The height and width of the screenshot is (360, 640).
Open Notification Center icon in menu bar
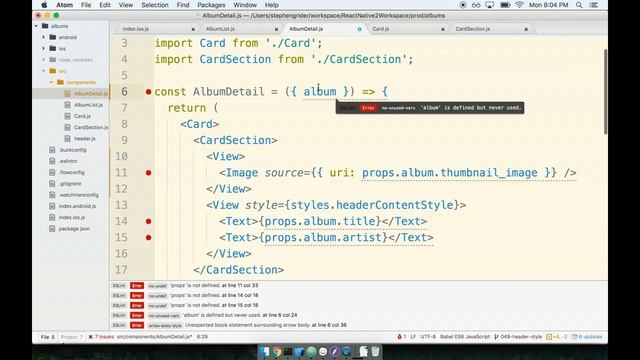pyautogui.click(x=594, y=5)
